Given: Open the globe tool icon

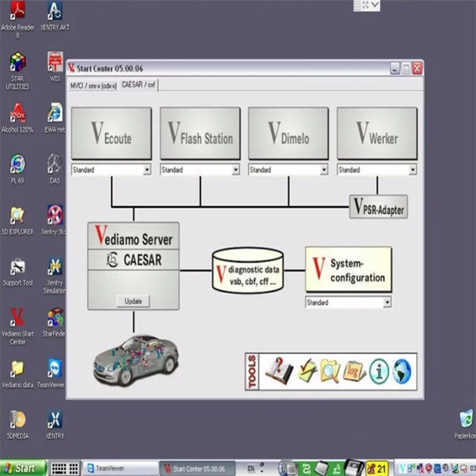Looking at the screenshot, I should [x=402, y=371].
